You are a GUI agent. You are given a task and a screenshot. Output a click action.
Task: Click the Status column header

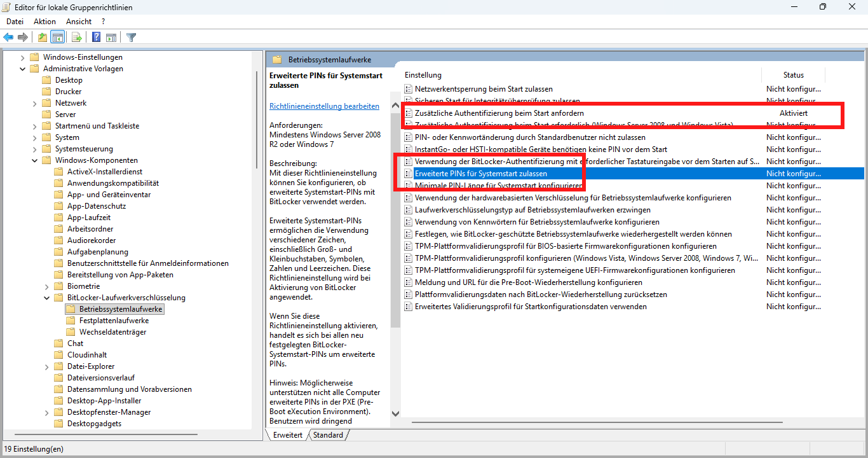point(793,75)
